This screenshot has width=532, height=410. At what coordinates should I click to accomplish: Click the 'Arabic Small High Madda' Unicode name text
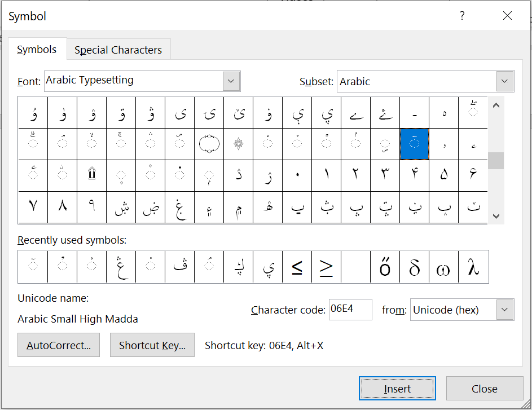[78, 319]
